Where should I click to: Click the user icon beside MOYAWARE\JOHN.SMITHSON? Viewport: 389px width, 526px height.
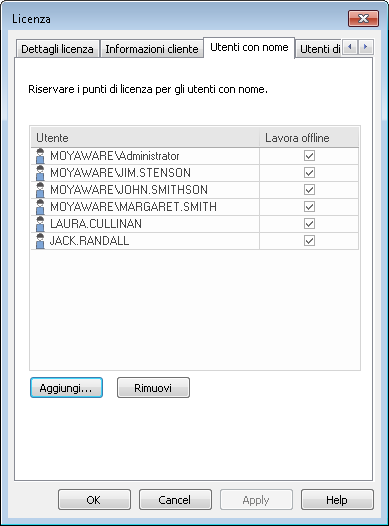click(x=40, y=190)
